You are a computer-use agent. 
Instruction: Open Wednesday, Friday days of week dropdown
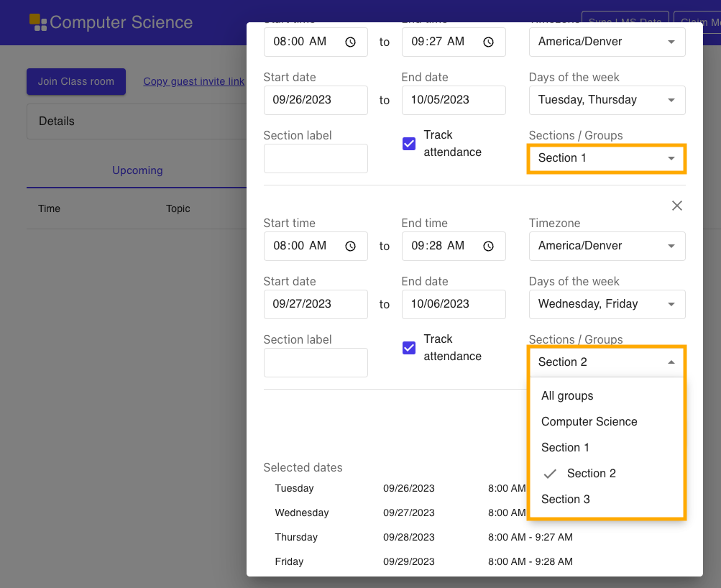pyautogui.click(x=607, y=304)
